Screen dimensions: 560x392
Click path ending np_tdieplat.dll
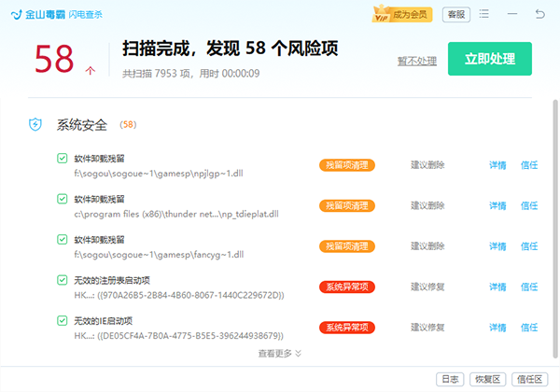pos(176,215)
